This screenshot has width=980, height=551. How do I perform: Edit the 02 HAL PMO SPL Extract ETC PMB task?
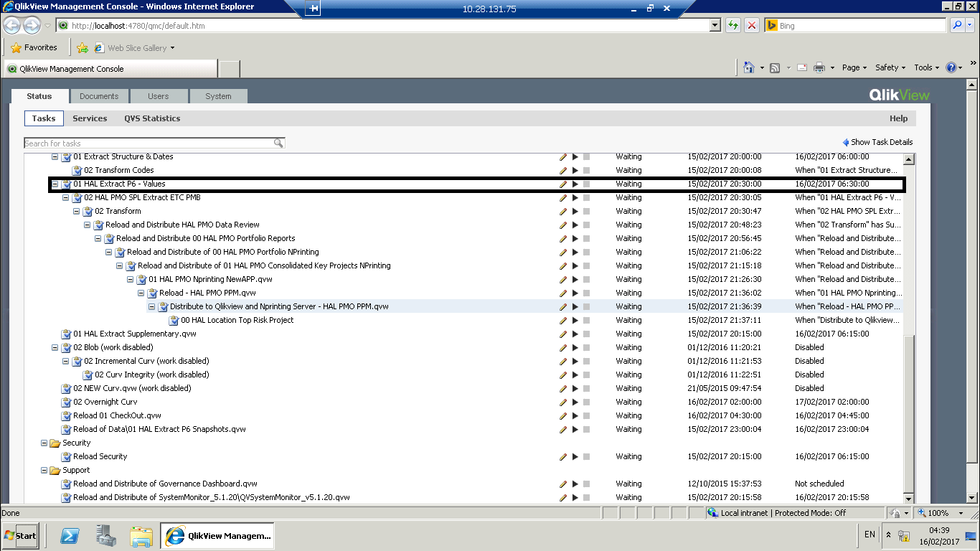click(x=563, y=197)
